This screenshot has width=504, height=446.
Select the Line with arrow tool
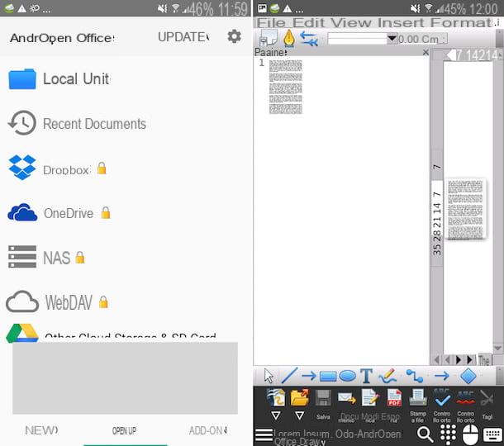308,376
